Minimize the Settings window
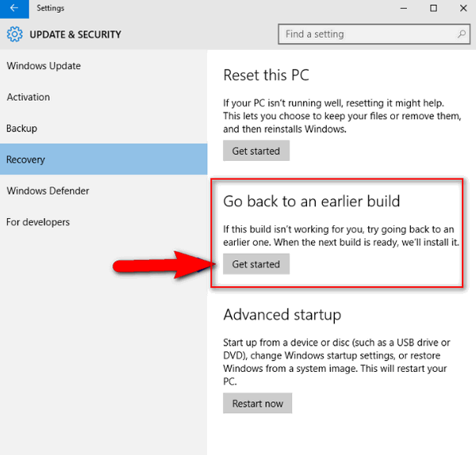Screen dimensions: 476x455 [404, 9]
